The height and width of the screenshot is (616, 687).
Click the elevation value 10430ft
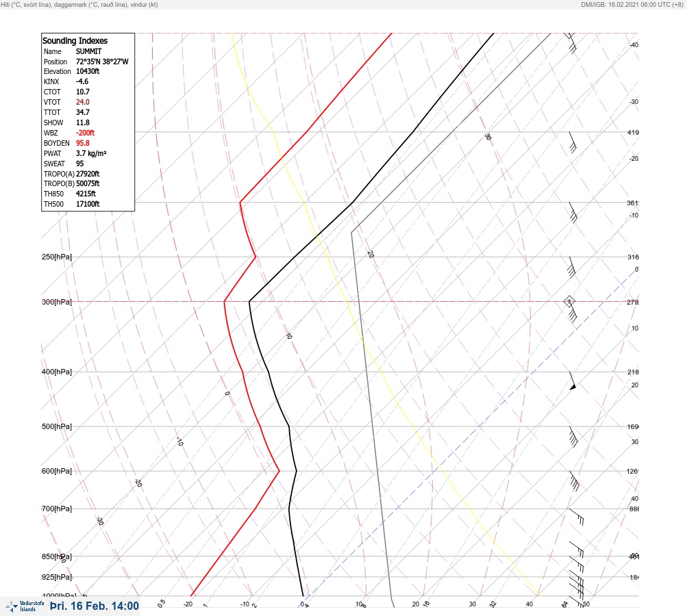pyautogui.click(x=88, y=71)
